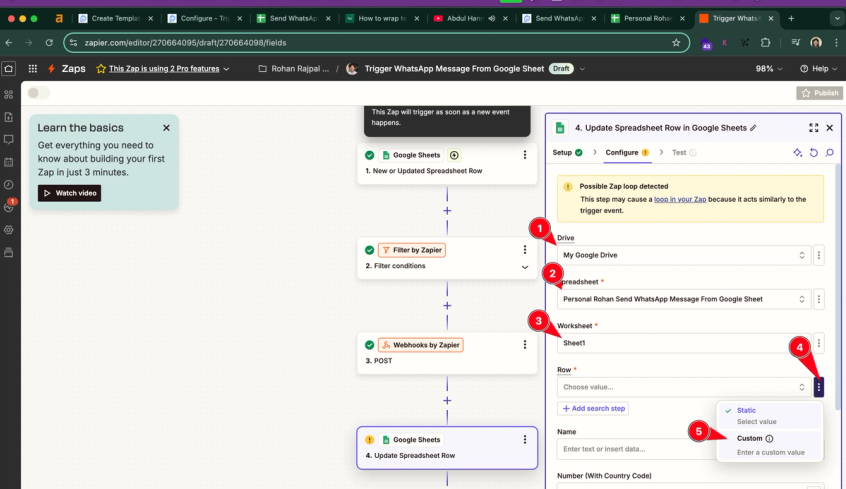Viewport: 846px width, 489px height.
Task: Click This Zap is using 2 Pro features link
Action: [164, 69]
